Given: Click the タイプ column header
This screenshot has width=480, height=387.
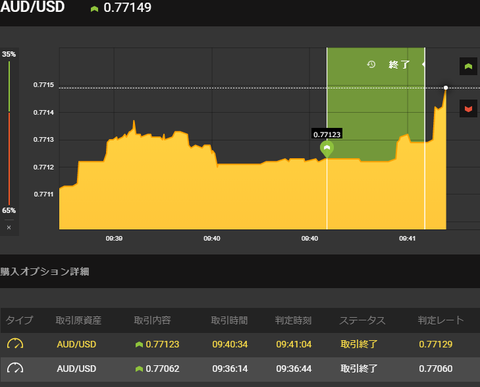Looking at the screenshot, I should 19,320.
